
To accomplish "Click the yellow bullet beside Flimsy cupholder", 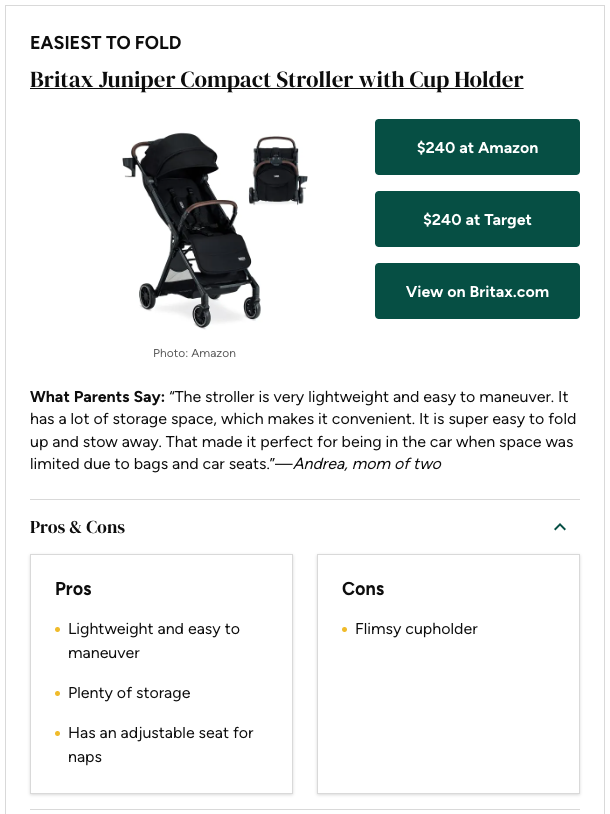I will (345, 630).
